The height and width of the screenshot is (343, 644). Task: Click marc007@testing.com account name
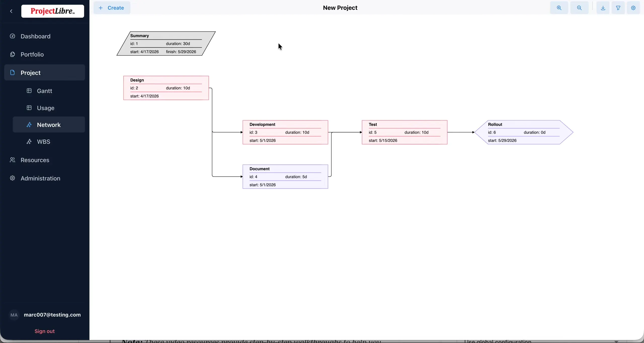pos(52,315)
